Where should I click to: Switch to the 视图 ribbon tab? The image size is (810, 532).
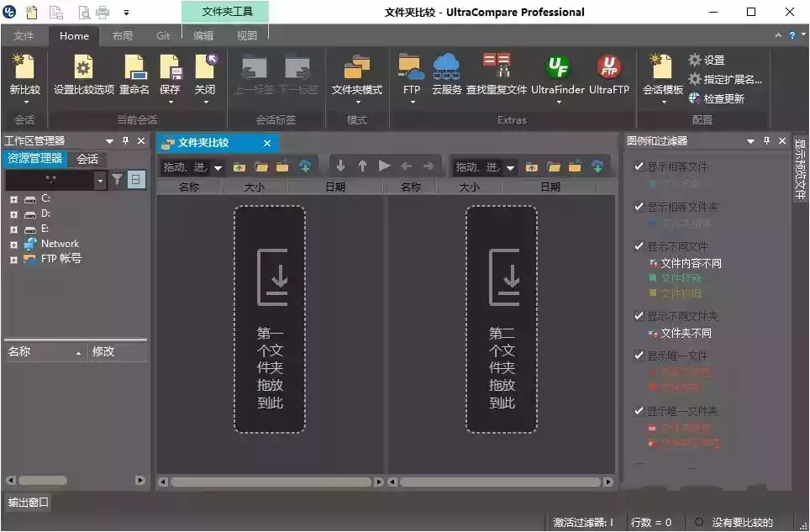(246, 35)
